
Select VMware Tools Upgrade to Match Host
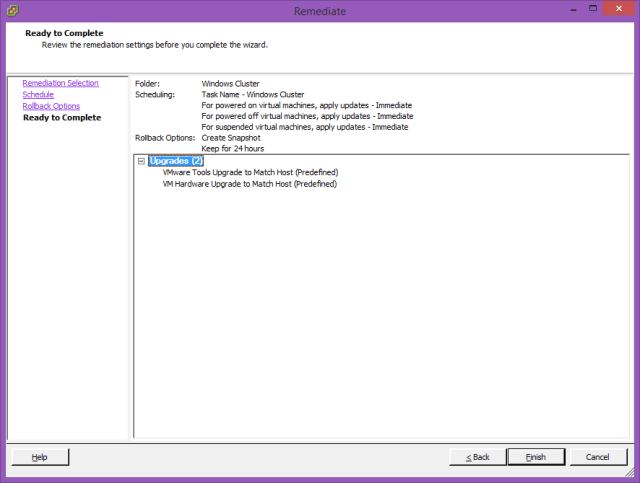click(x=250, y=172)
